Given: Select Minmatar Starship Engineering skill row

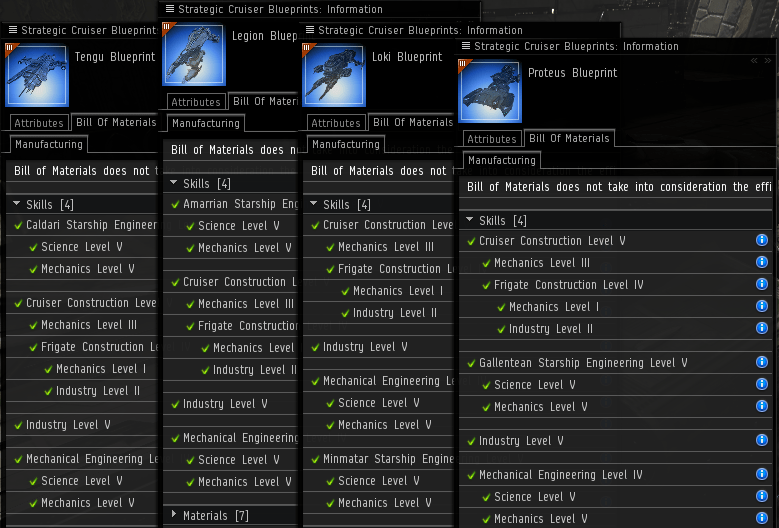Looking at the screenshot, I should 379,459.
